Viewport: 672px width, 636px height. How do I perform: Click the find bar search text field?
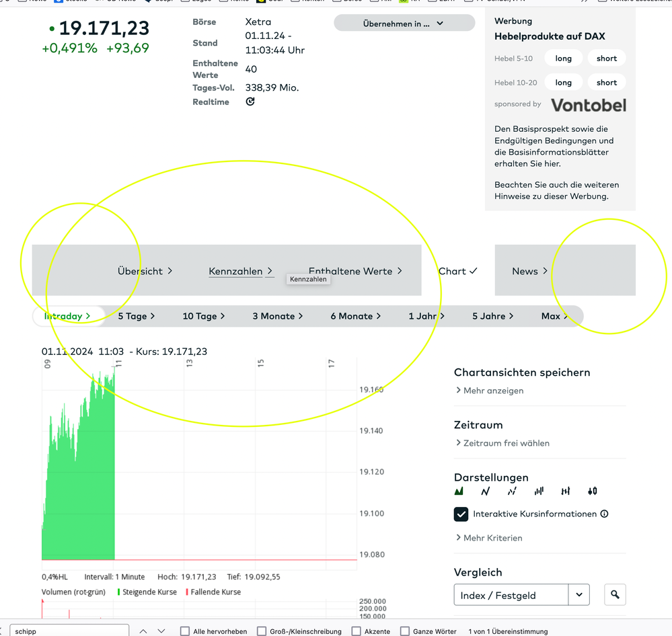point(67,631)
